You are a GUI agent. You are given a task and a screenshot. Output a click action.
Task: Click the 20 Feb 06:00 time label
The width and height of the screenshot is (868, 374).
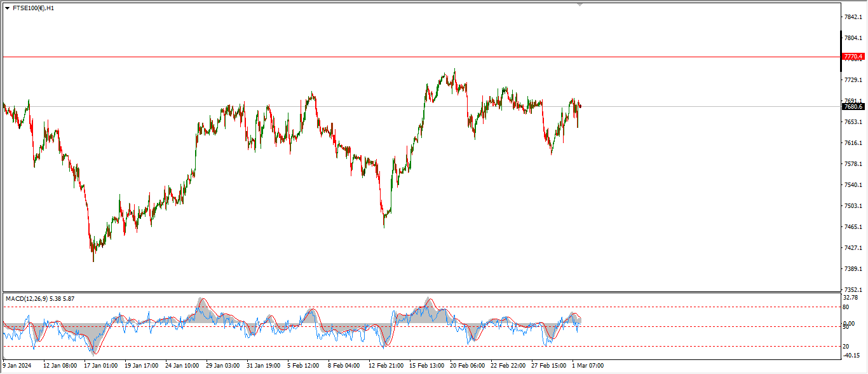[466, 366]
